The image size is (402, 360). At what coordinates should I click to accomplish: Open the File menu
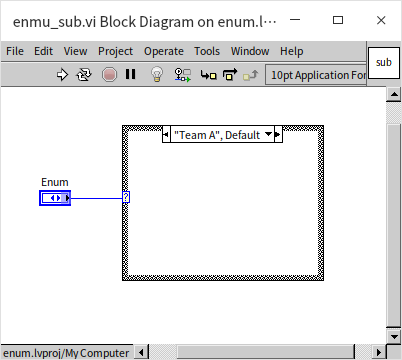pos(15,51)
